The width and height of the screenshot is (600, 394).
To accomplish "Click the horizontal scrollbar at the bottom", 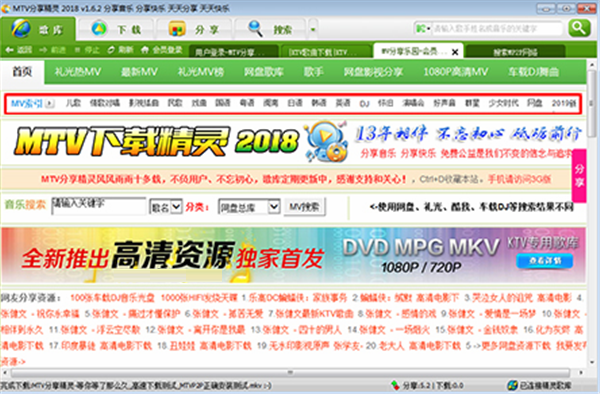I will tap(290, 372).
